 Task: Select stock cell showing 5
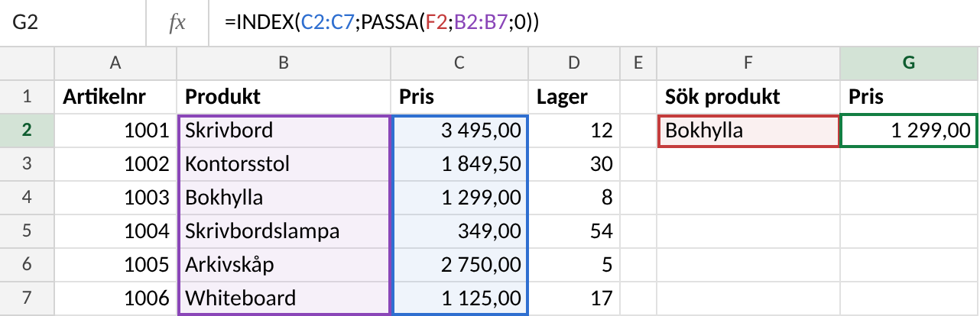[574, 263]
